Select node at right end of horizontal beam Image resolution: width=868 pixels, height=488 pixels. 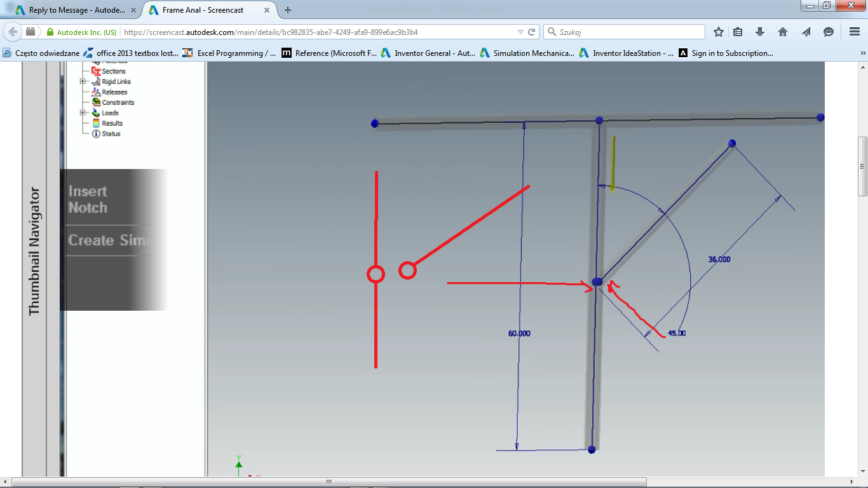tap(820, 118)
